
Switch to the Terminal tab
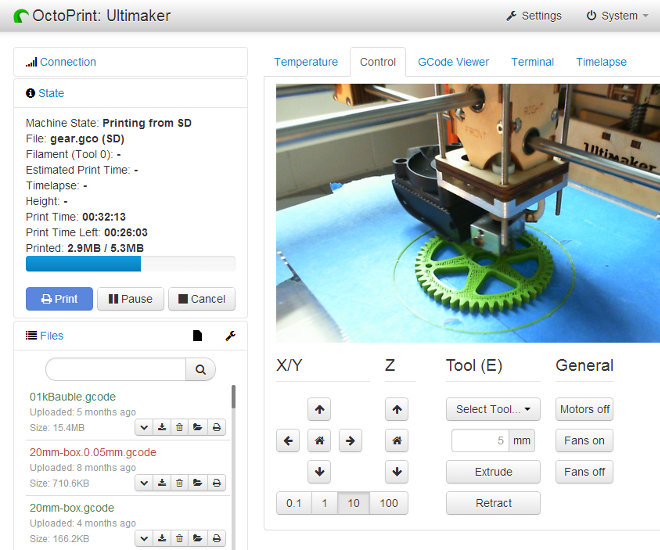click(532, 62)
